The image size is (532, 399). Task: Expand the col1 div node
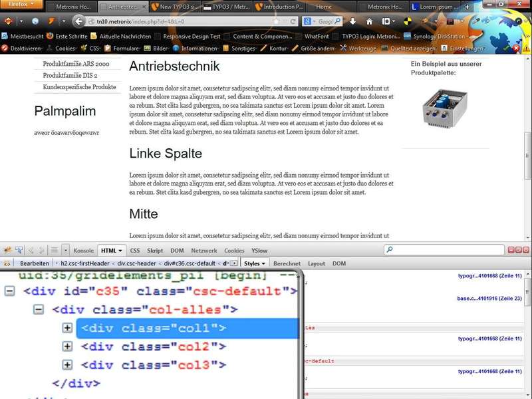[66, 328]
